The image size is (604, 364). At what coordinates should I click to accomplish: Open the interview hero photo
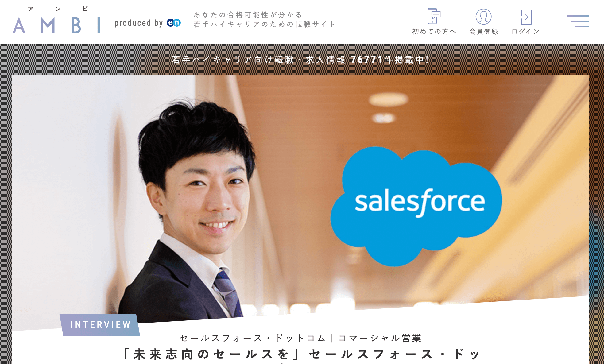tap(301, 196)
